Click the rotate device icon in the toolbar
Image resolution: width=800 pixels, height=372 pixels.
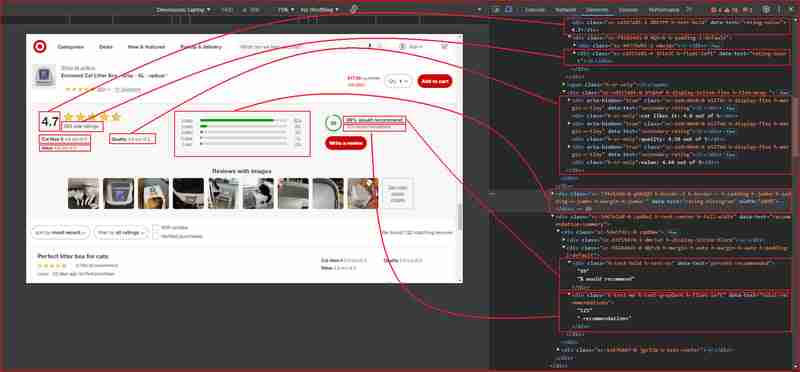pos(354,9)
